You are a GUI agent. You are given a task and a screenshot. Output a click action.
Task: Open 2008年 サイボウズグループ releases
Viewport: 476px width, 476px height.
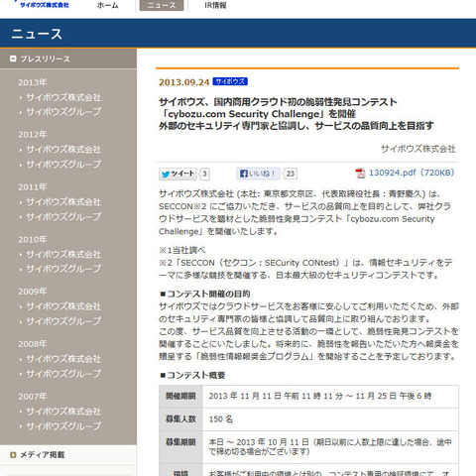pos(63,374)
